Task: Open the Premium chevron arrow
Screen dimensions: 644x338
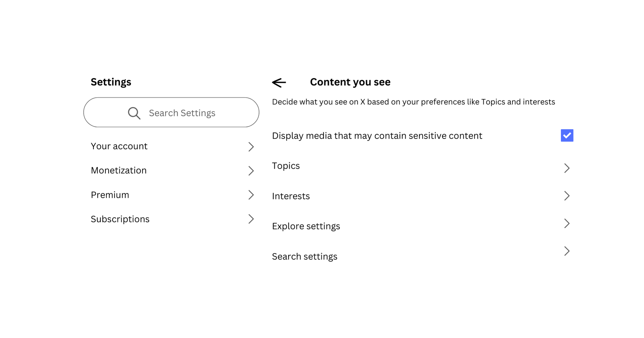Action: [x=251, y=195]
